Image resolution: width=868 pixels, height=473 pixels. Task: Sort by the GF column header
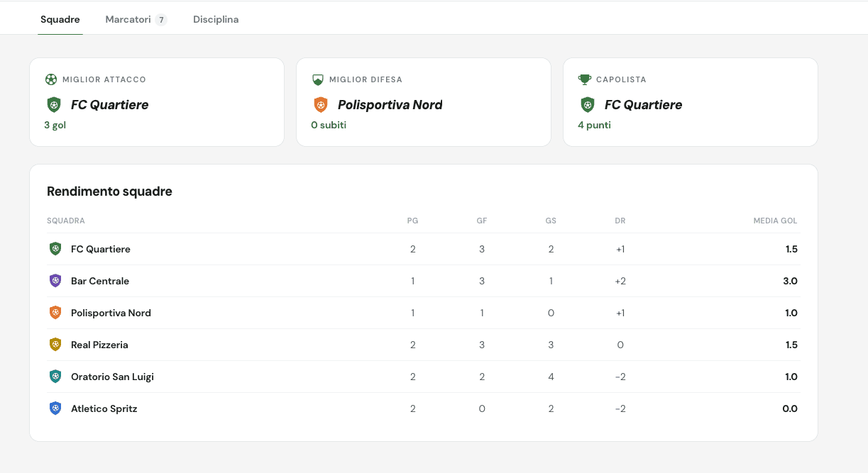482,221
